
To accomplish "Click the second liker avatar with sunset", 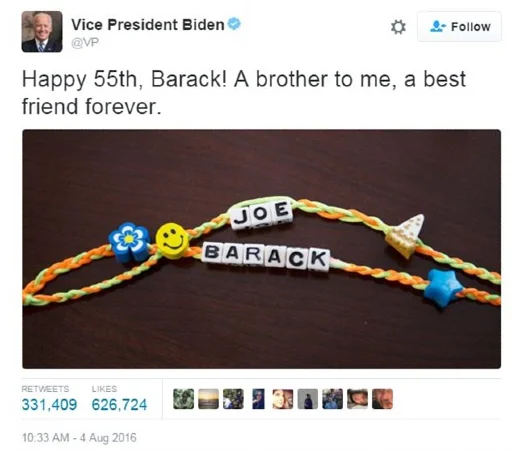I will [x=208, y=399].
